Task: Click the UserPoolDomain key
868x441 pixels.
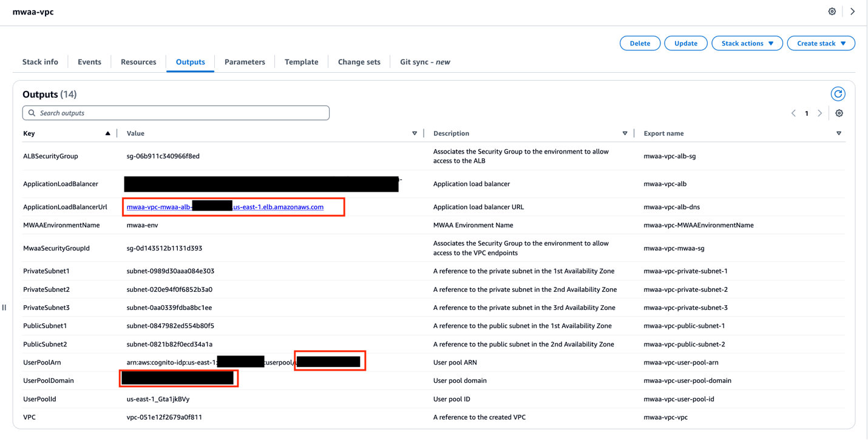Action: tap(49, 381)
